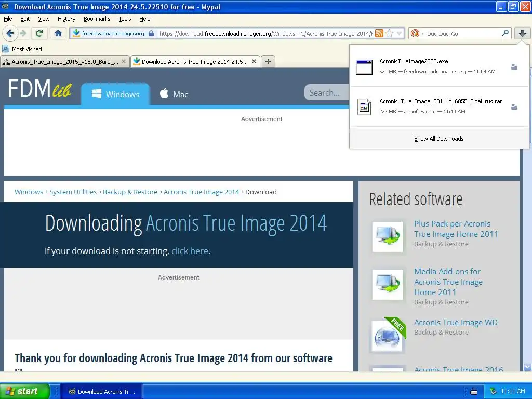Screen dimensions: 532x399
Task: Open the Windows Start button
Action: click(x=25, y=391)
